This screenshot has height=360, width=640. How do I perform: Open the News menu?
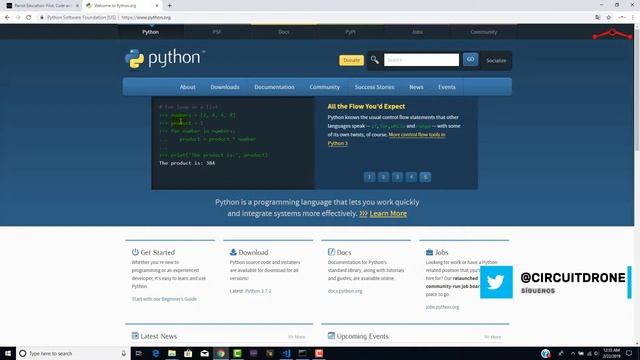click(416, 87)
